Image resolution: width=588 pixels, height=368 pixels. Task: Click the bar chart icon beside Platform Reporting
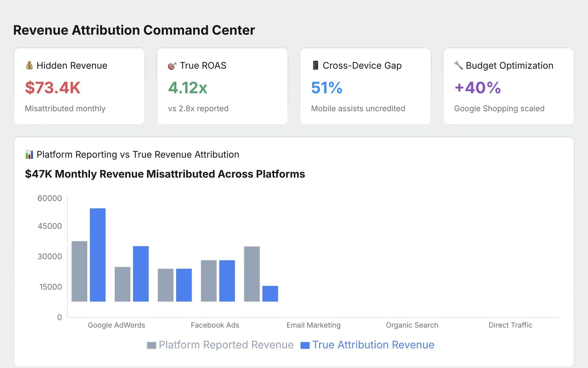pyautogui.click(x=29, y=155)
